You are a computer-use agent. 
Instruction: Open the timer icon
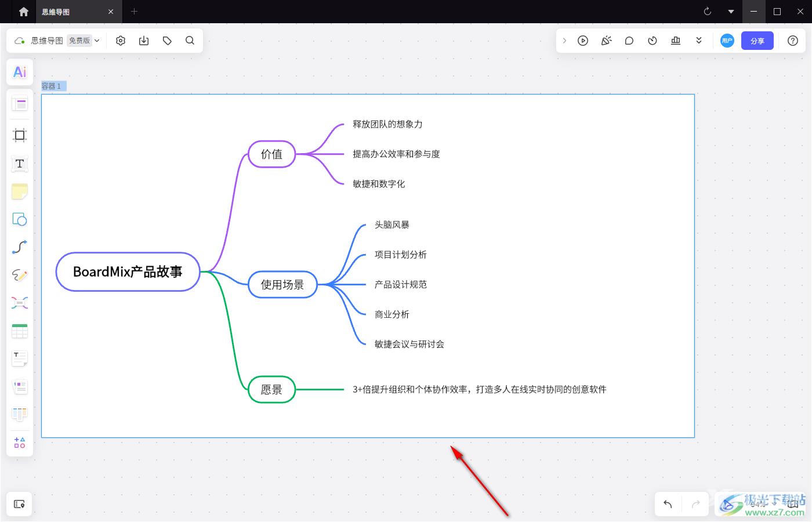point(652,41)
